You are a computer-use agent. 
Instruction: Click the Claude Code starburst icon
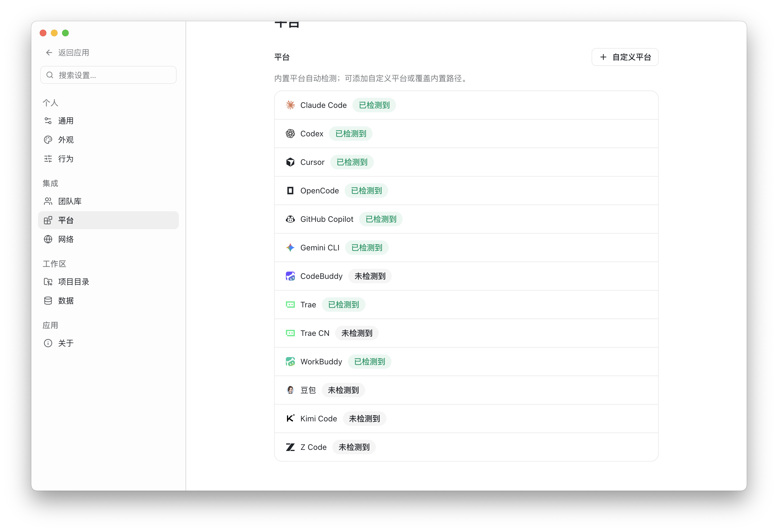coord(290,105)
